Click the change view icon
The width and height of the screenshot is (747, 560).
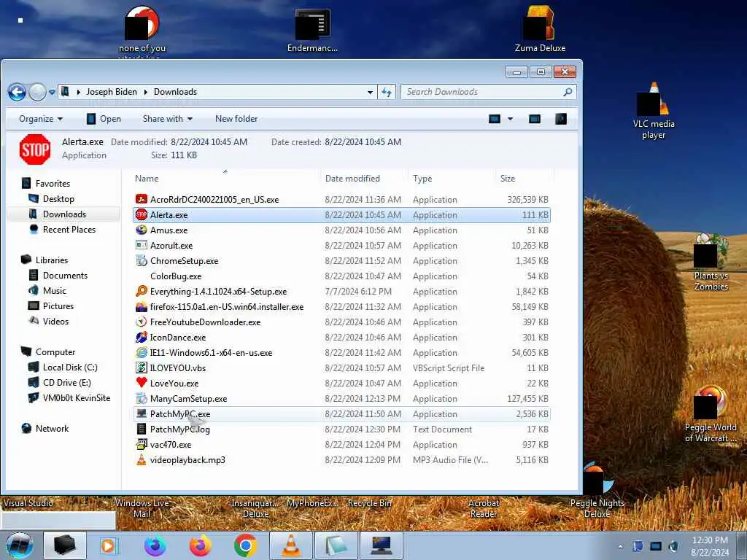click(x=495, y=119)
